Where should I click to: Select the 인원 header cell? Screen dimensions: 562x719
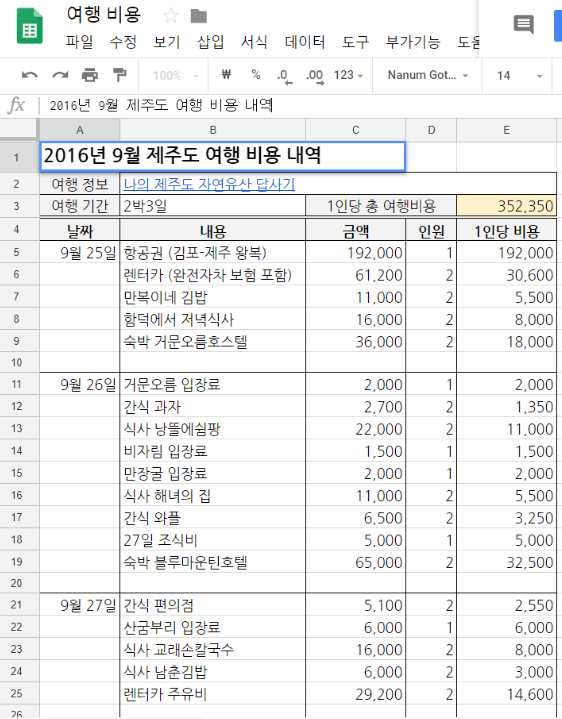point(431,231)
